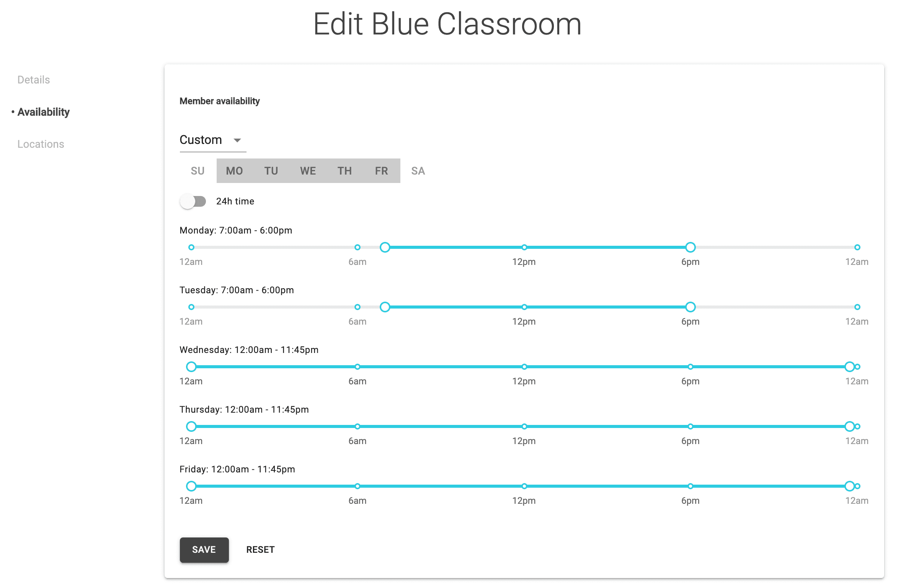Click the Details sidebar navigation item

33,79
